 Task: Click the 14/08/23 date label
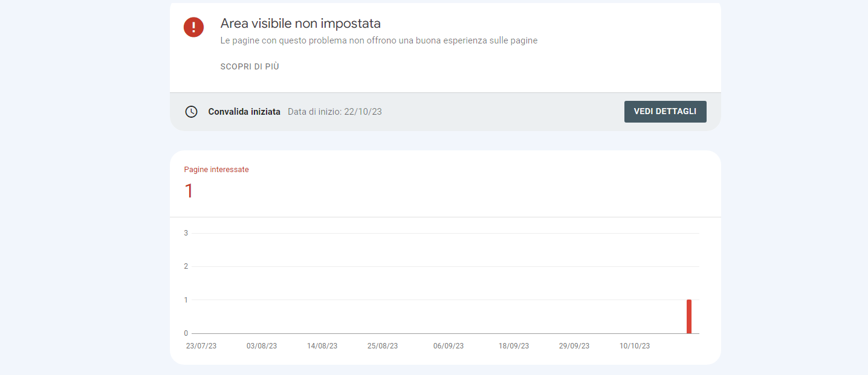pyautogui.click(x=322, y=345)
